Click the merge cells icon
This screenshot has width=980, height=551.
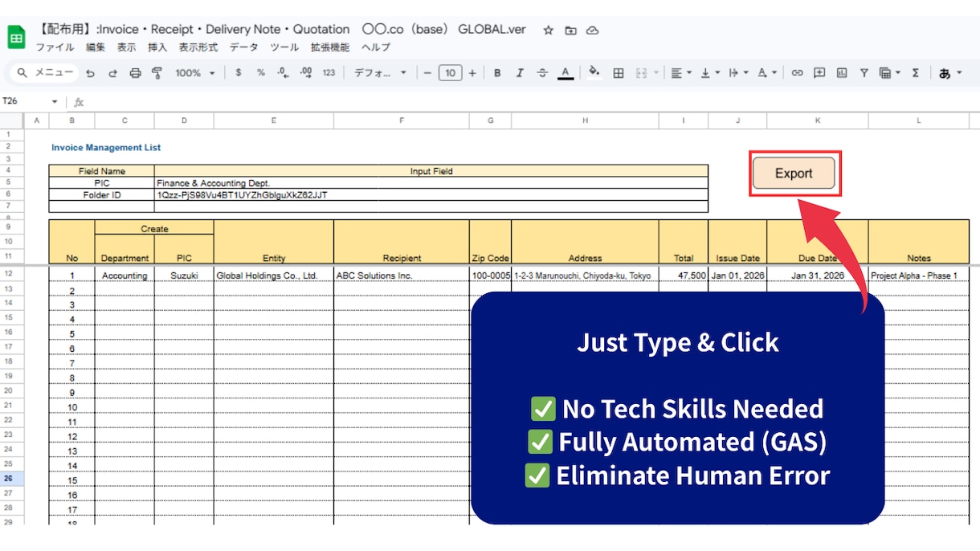pyautogui.click(x=641, y=73)
